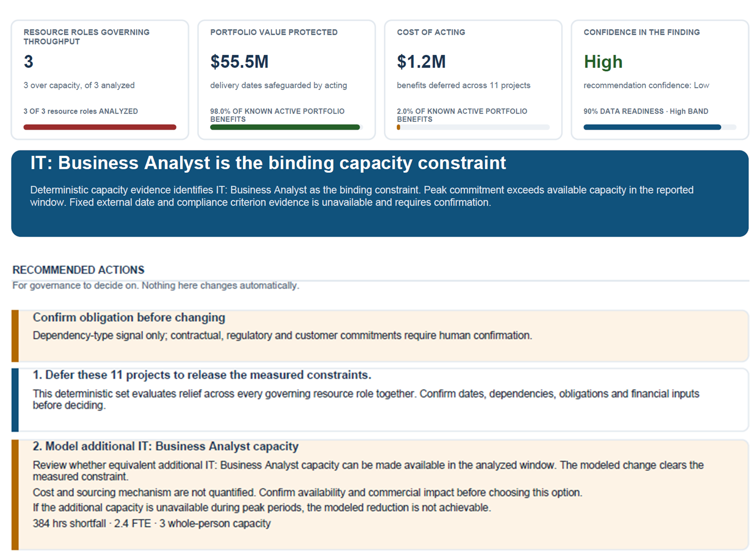This screenshot has width=756, height=559.
Task: Select the $1.2M cost figure
Action: pos(422,62)
